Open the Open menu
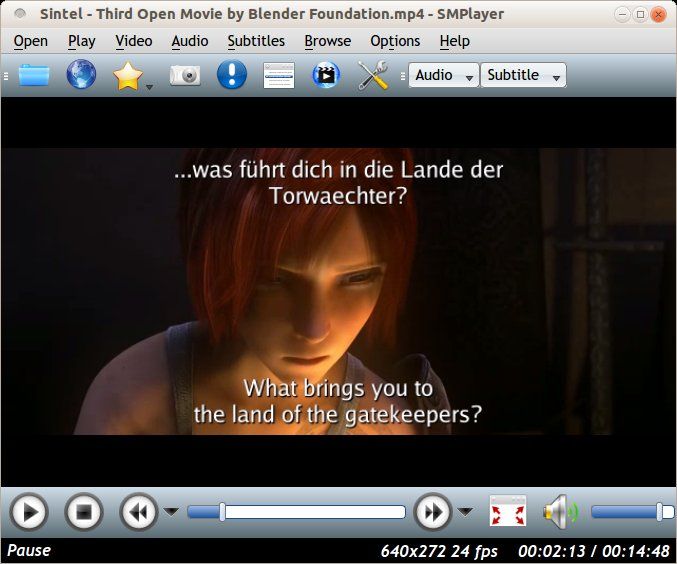The height and width of the screenshot is (564, 677). click(x=31, y=41)
